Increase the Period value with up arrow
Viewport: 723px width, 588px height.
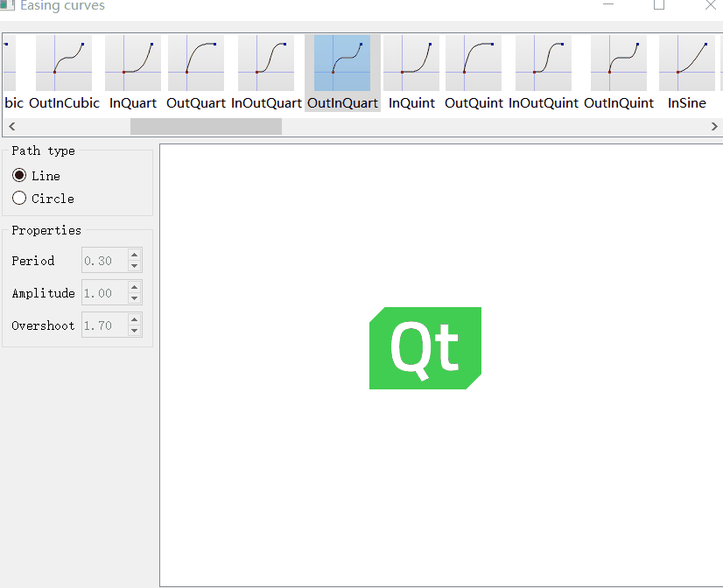pyautogui.click(x=135, y=255)
